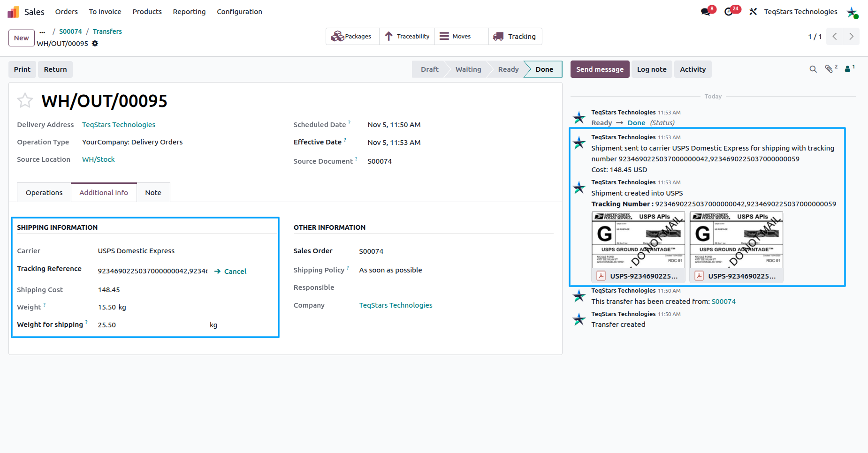868x453 pixels.
Task: Open WH/Stock source location link
Action: [99, 159]
